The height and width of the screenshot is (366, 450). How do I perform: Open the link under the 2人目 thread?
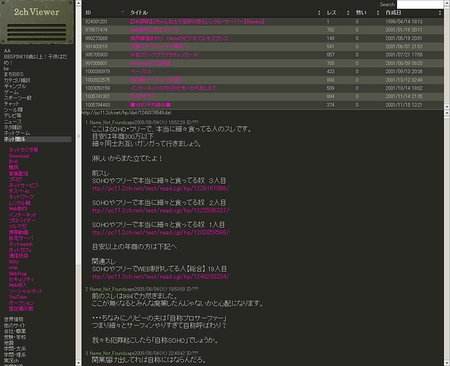161,210
